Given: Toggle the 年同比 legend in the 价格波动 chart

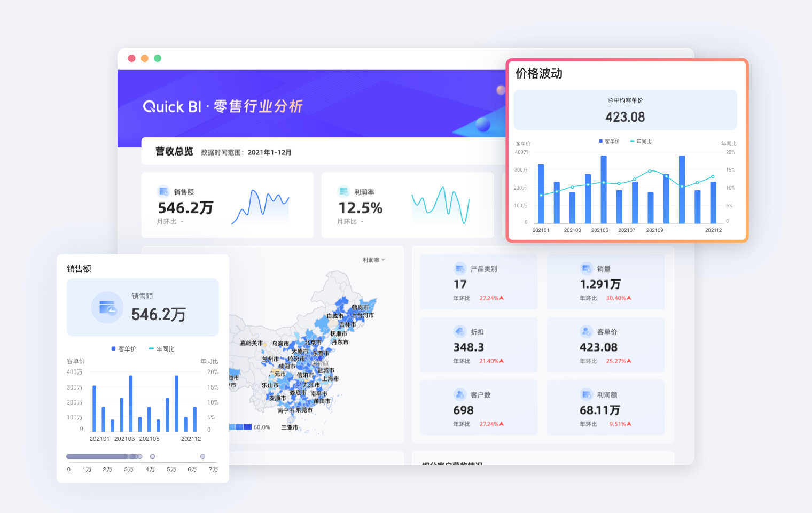Looking at the screenshot, I should [641, 141].
